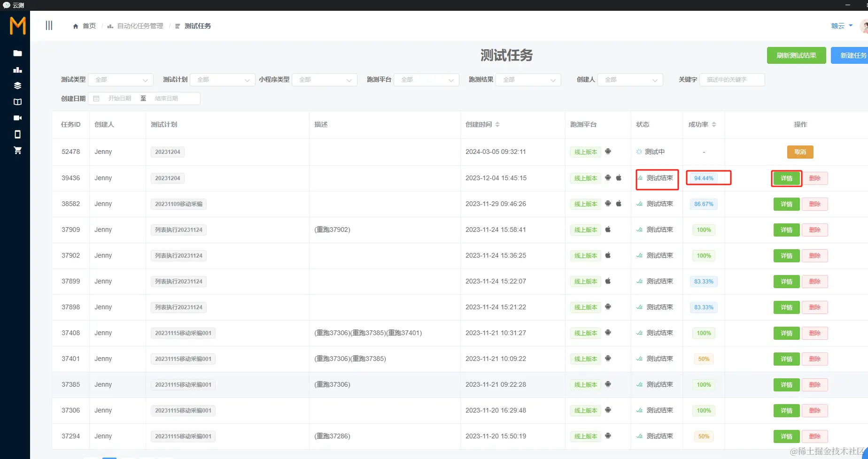
Task: Click the 86.67% success rate badge
Action: tap(704, 204)
